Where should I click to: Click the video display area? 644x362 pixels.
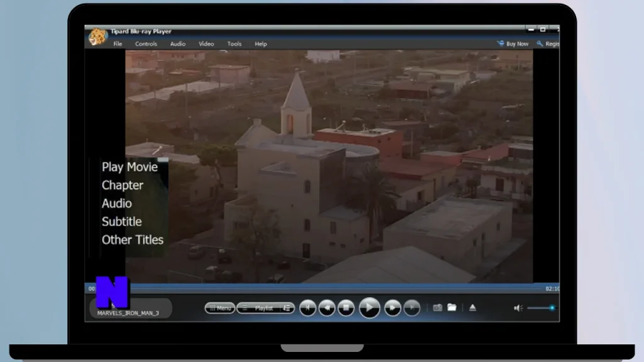(329, 167)
